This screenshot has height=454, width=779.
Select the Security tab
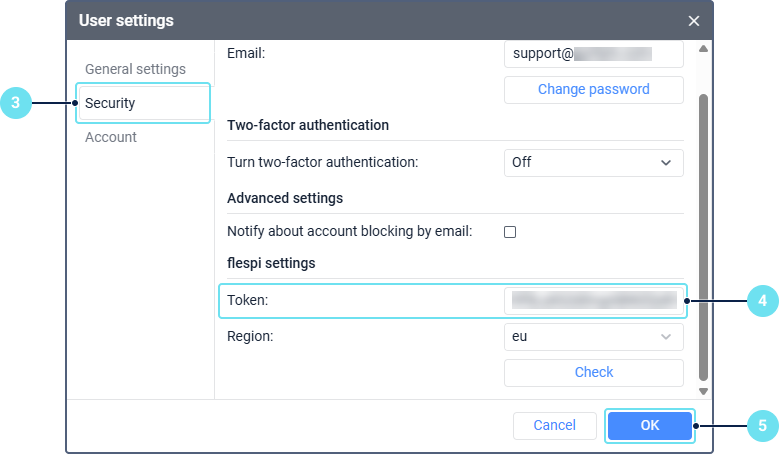(x=143, y=103)
